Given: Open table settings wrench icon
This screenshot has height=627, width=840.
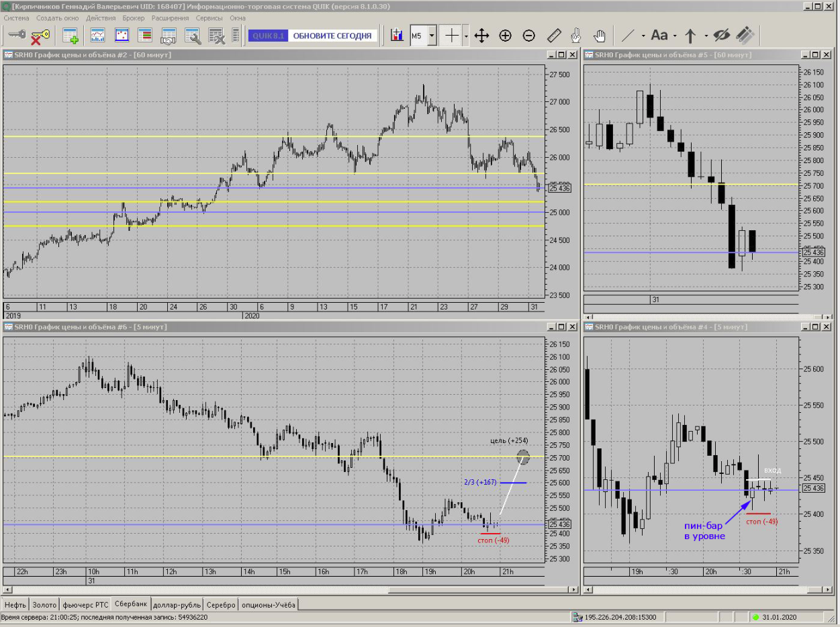Looking at the screenshot, I should [193, 36].
